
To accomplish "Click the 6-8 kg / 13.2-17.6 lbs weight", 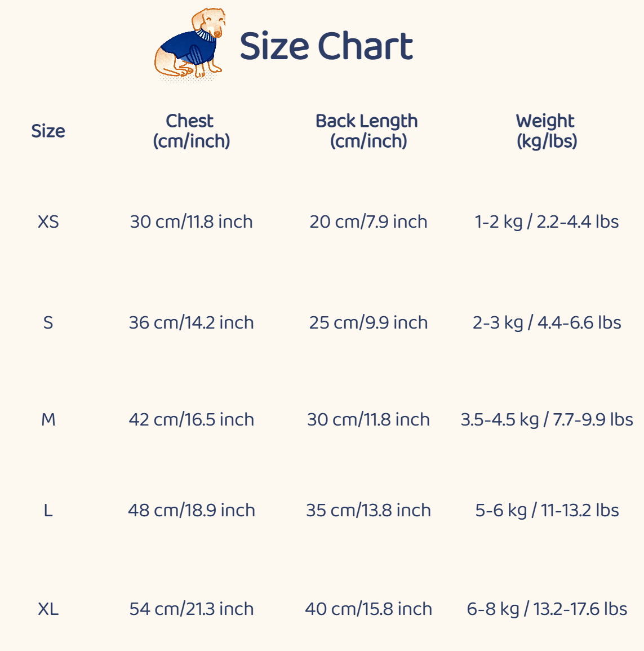I will click(x=547, y=609).
